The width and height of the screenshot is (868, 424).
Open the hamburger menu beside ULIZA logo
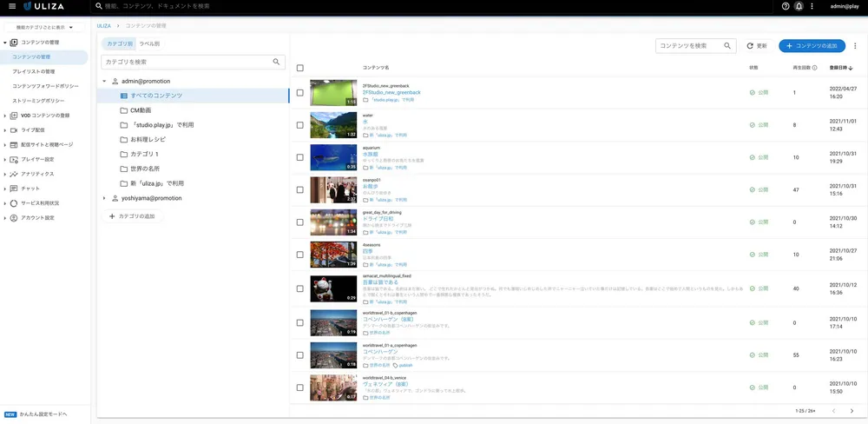pyautogui.click(x=12, y=6)
